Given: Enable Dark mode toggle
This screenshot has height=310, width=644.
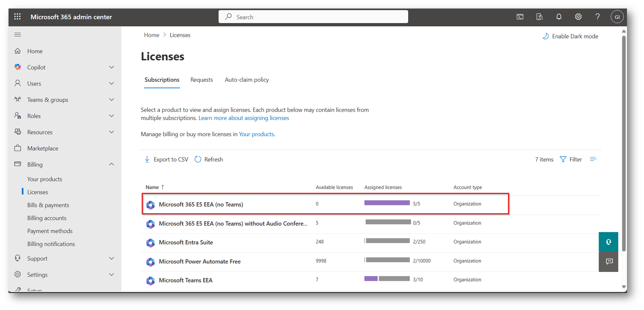Looking at the screenshot, I should (x=570, y=36).
